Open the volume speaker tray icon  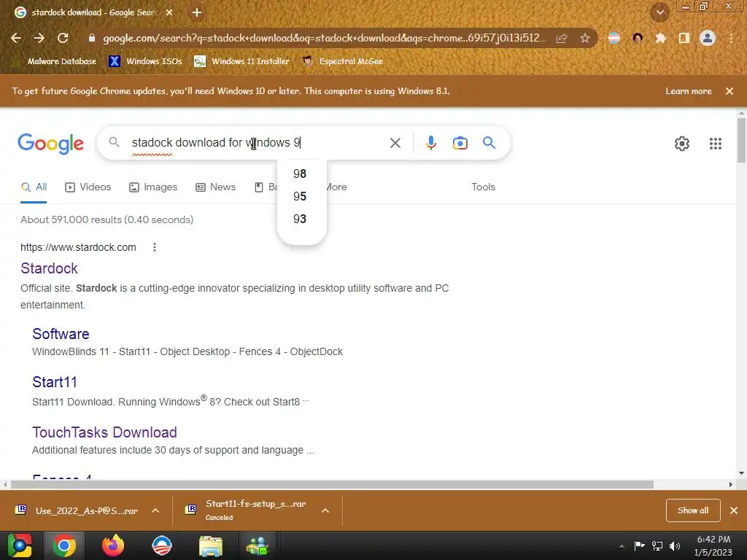point(675,546)
